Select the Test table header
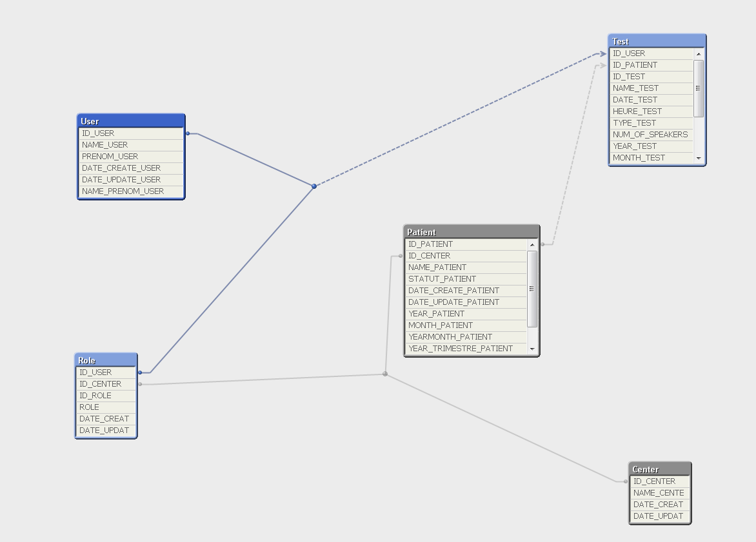 tap(657, 41)
